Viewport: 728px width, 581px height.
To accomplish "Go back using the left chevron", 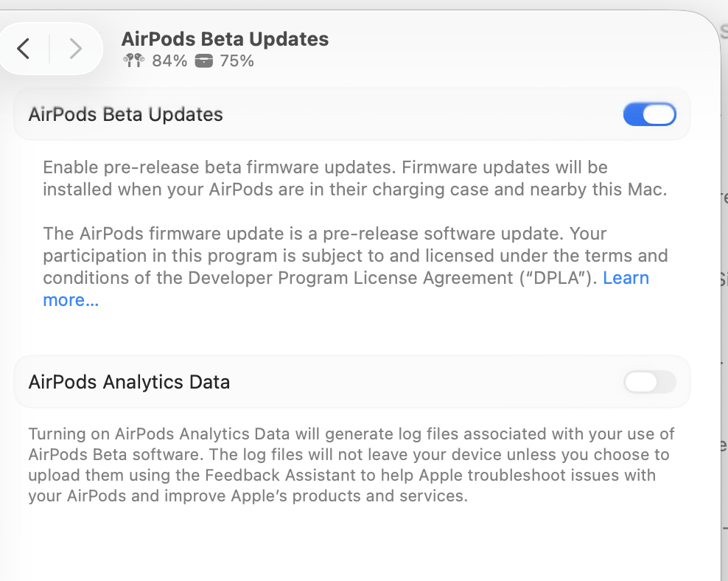I will 24,49.
